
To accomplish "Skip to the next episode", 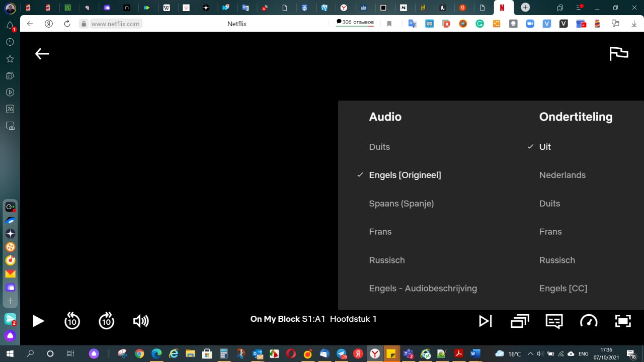I will 486,321.
